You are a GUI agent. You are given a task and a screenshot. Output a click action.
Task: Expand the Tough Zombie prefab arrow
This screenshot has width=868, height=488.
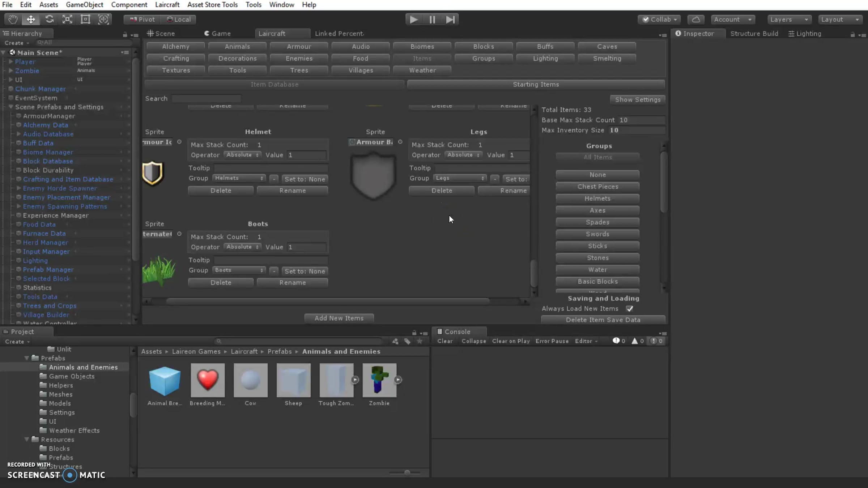[355, 380]
